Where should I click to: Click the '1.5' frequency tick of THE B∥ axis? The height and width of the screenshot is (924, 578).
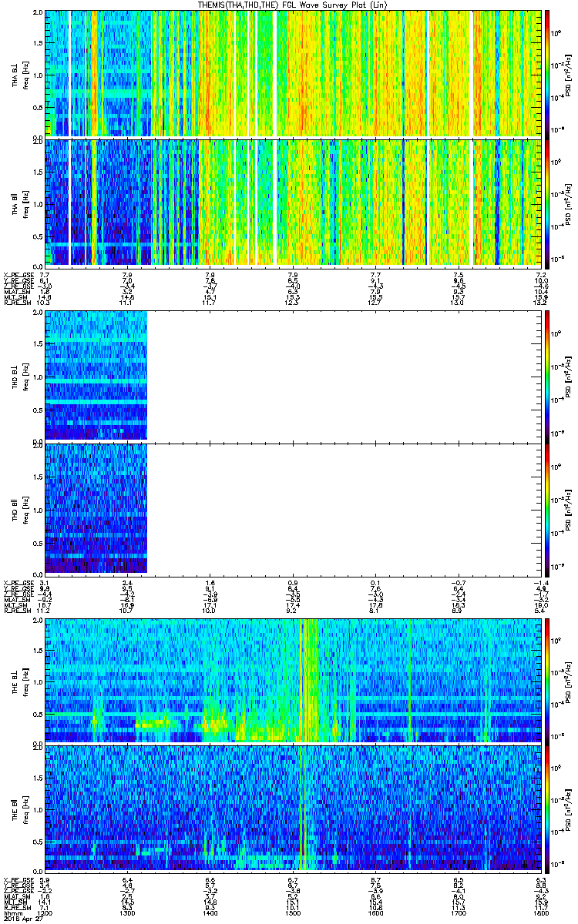pyautogui.click(x=37, y=778)
